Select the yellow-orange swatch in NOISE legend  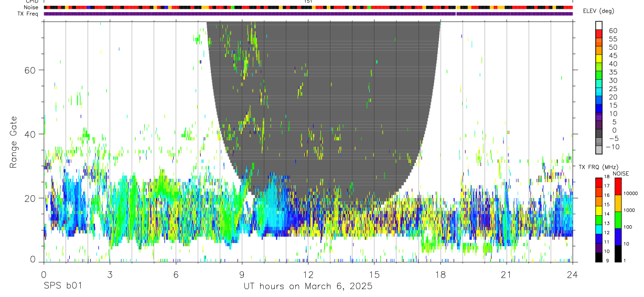coord(618,203)
